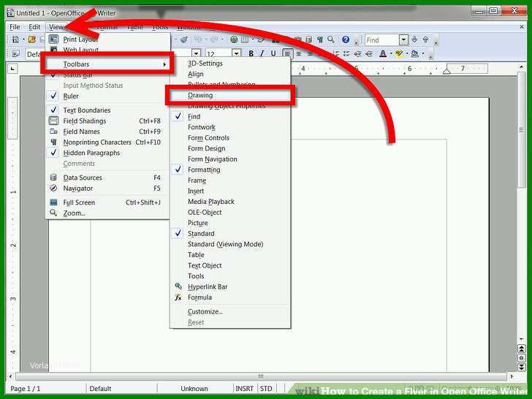
Task: Choose Zoom... in View menu
Action: (x=107, y=213)
